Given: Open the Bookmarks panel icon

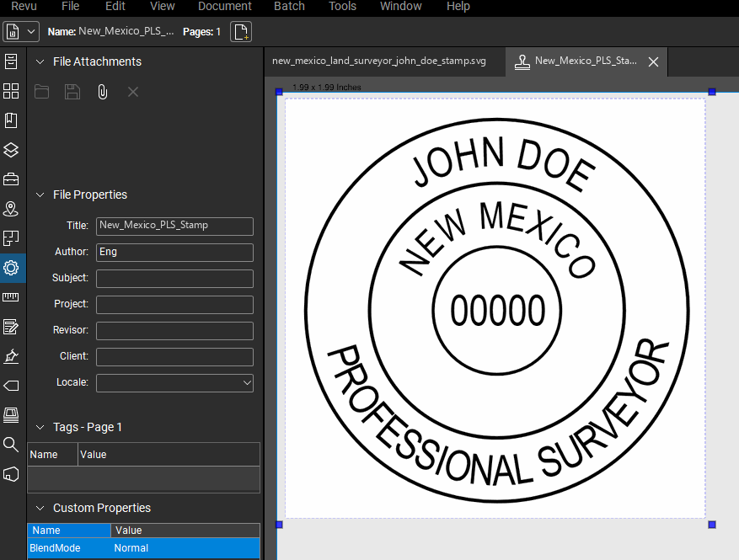Looking at the screenshot, I should 11,120.
